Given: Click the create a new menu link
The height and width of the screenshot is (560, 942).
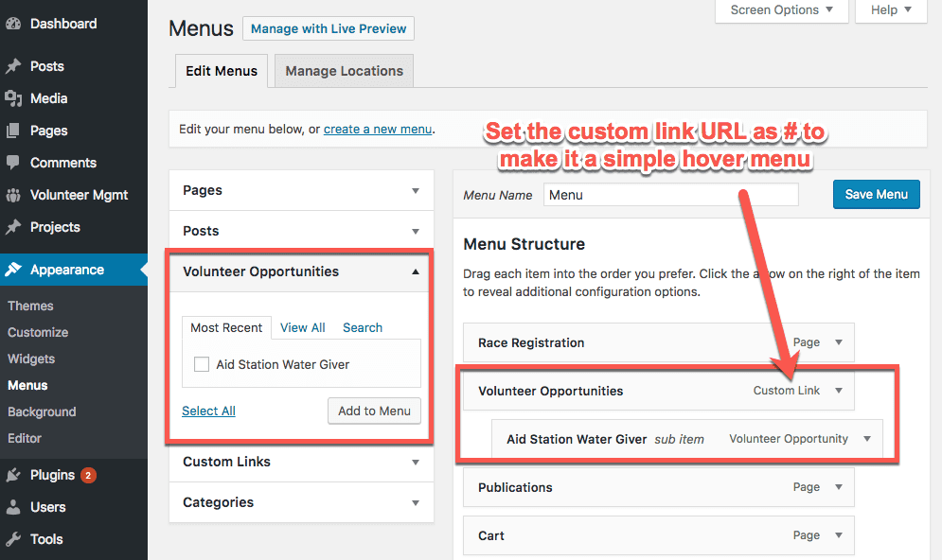Looking at the screenshot, I should (378, 130).
